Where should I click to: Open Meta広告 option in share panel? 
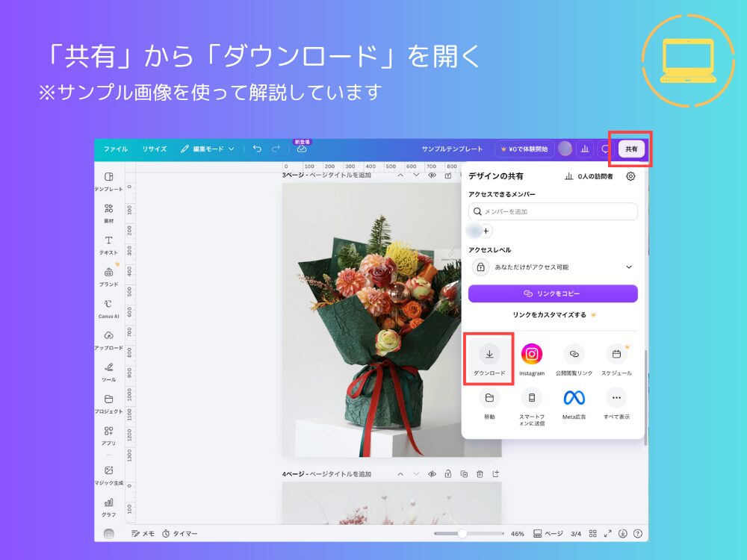click(574, 404)
